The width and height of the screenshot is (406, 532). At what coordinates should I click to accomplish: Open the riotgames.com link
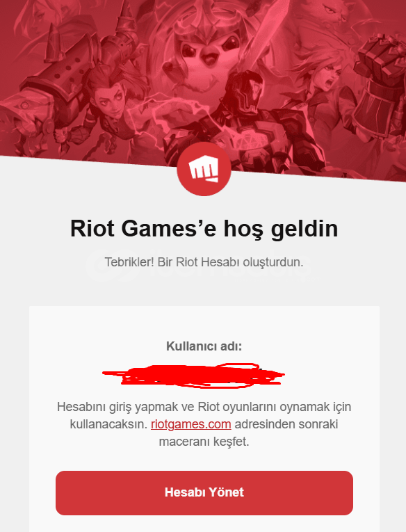(191, 424)
